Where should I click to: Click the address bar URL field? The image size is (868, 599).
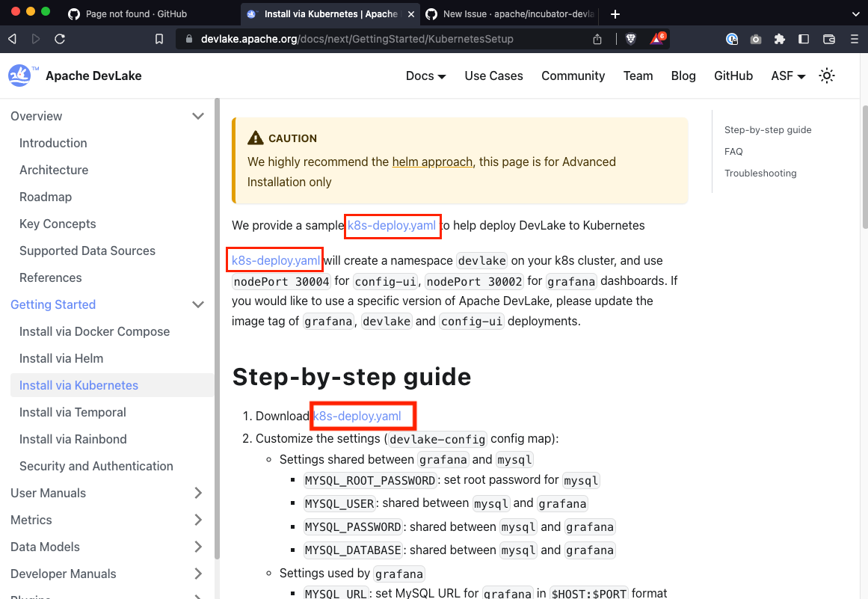357,39
